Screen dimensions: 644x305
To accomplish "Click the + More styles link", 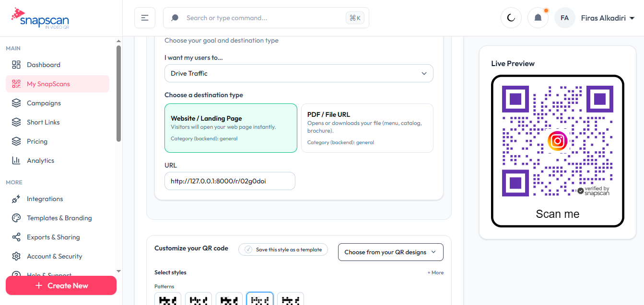I will click(x=435, y=272).
